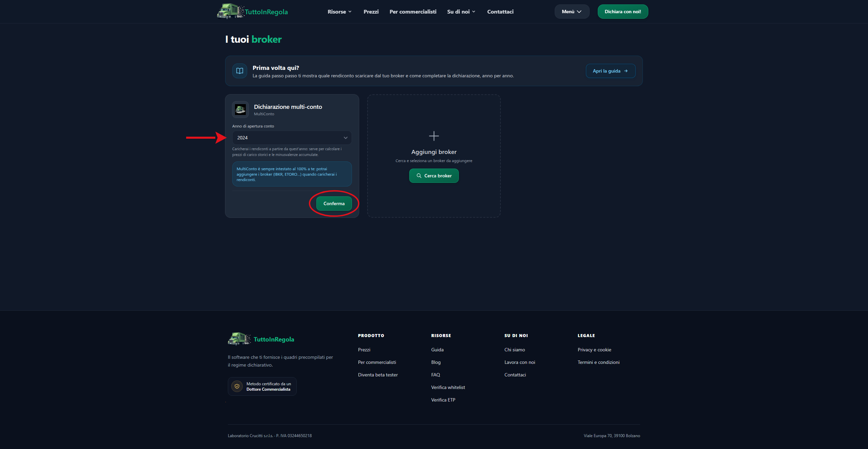The image size is (868, 449).
Task: Click the MultiConto truck thumbnail icon
Action: [x=240, y=110]
